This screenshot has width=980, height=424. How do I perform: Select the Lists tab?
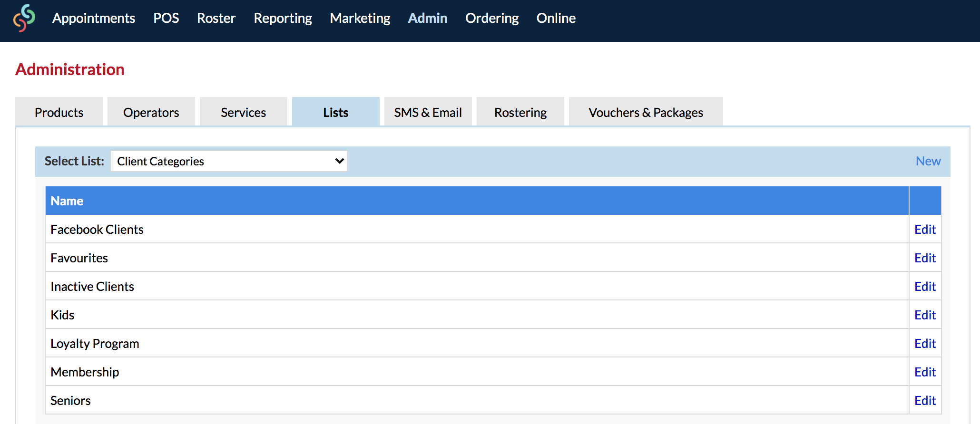pyautogui.click(x=336, y=112)
